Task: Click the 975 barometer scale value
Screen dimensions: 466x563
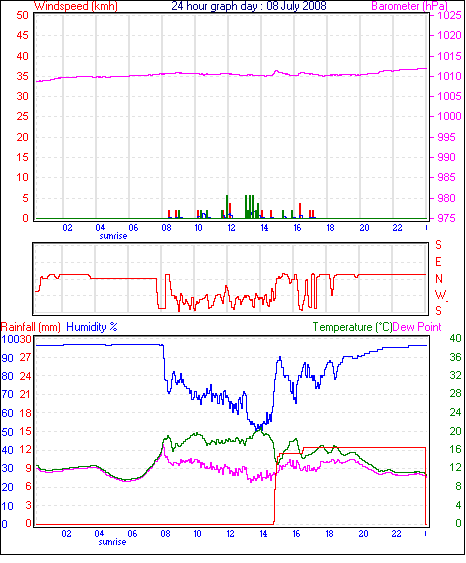Action: (x=446, y=218)
